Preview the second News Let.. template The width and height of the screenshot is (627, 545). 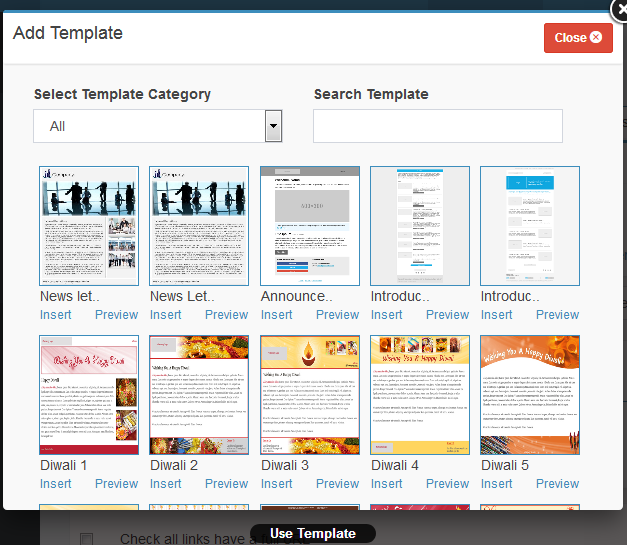point(227,315)
